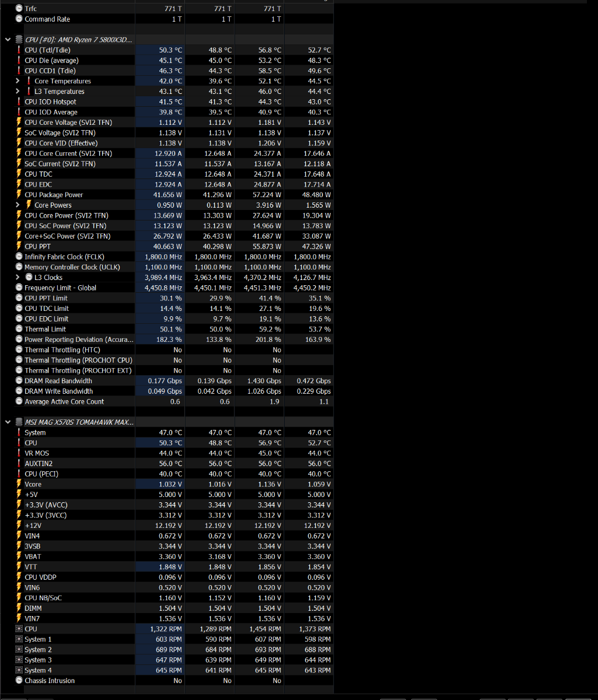Select the VTT voltage row label
The image size is (598, 700).
point(30,567)
